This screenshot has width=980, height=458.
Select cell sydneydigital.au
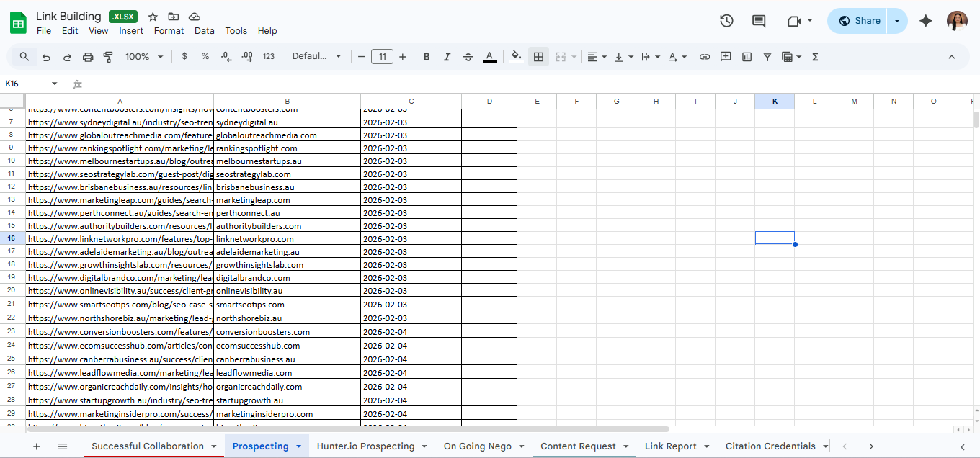(x=287, y=122)
